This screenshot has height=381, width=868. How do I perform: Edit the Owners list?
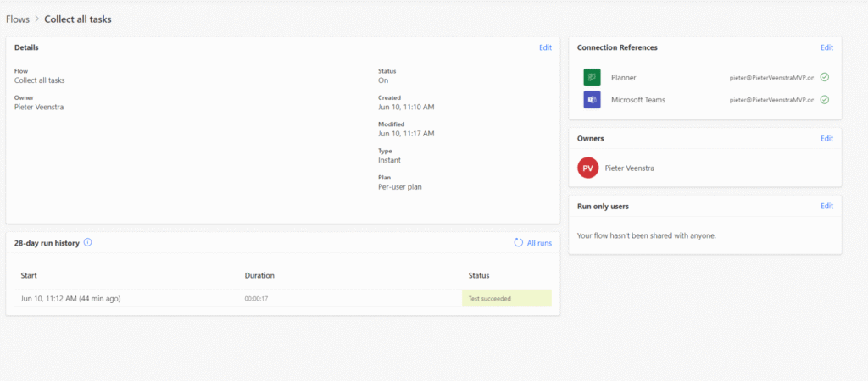(x=826, y=139)
